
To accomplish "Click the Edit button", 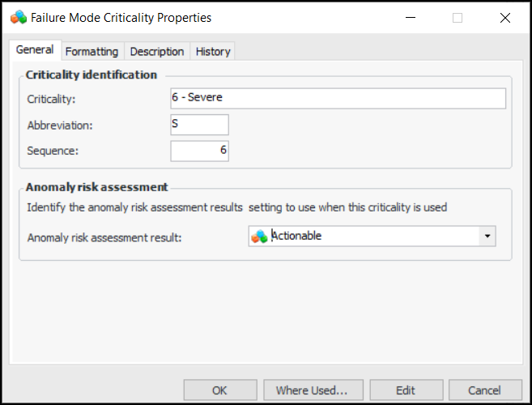I will pyautogui.click(x=406, y=390).
